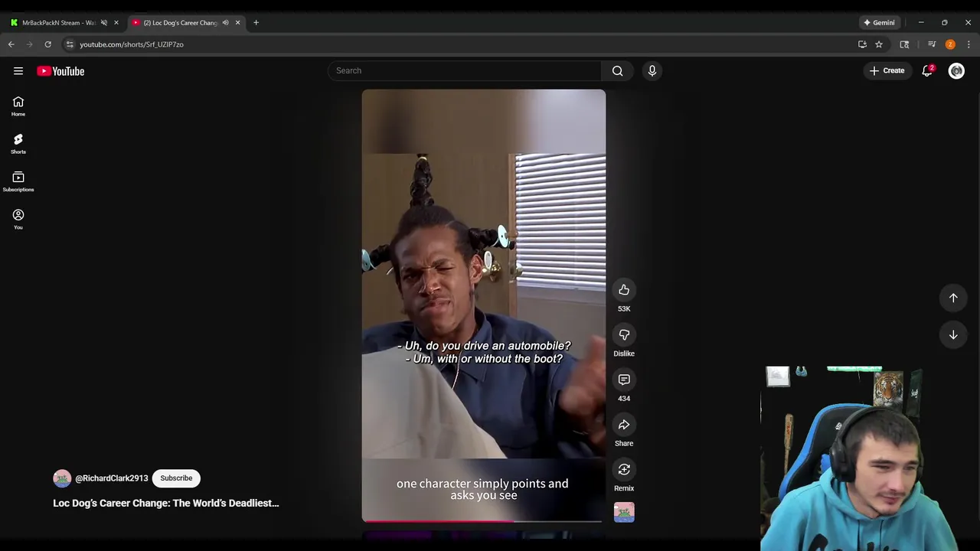Focus the YouTube search field

(x=465, y=70)
